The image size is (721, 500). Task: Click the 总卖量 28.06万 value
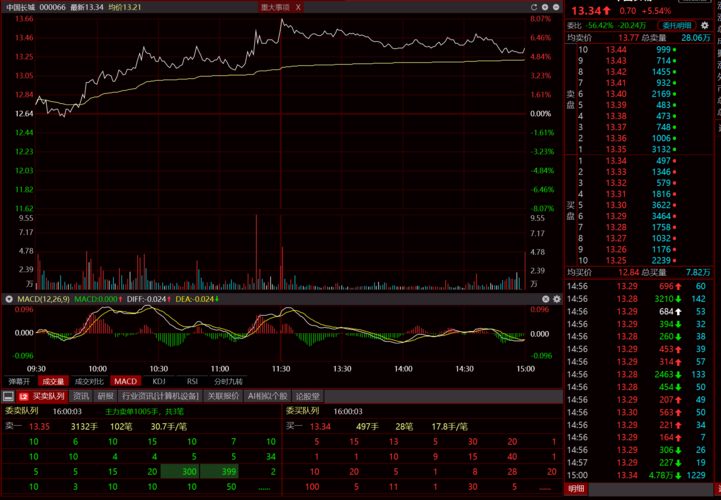click(x=696, y=38)
